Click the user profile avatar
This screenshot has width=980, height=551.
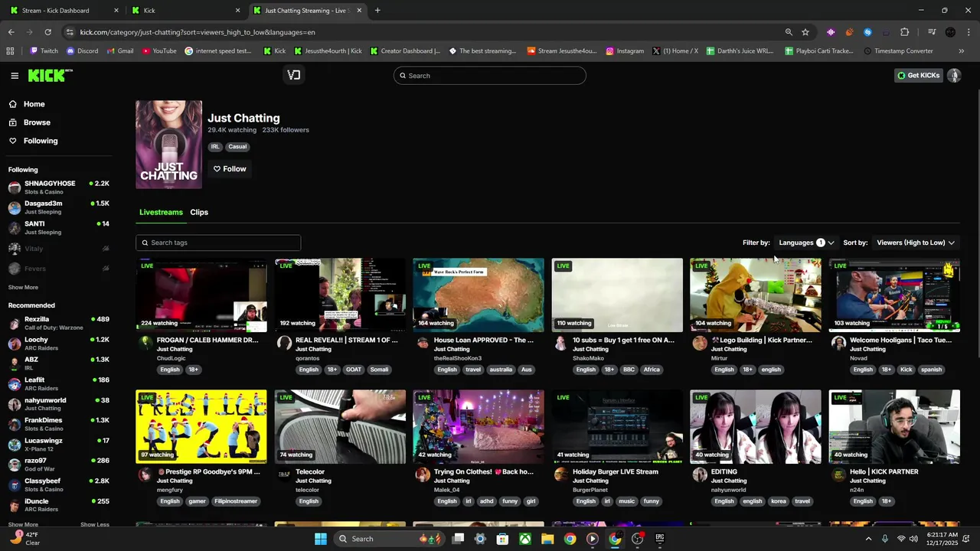click(954, 76)
